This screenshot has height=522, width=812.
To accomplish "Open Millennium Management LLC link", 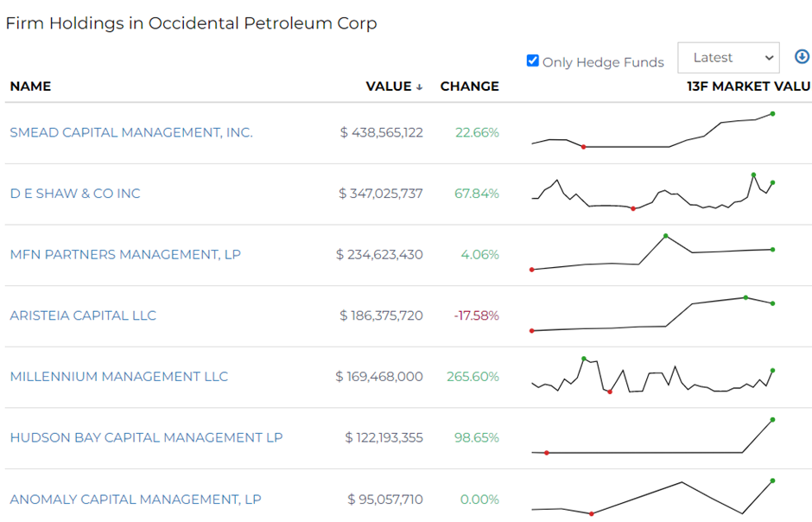I will click(x=119, y=377).
